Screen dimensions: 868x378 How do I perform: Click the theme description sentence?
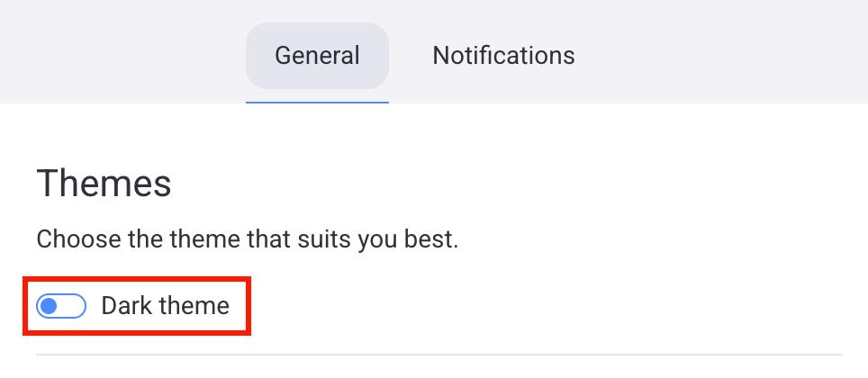(x=248, y=241)
